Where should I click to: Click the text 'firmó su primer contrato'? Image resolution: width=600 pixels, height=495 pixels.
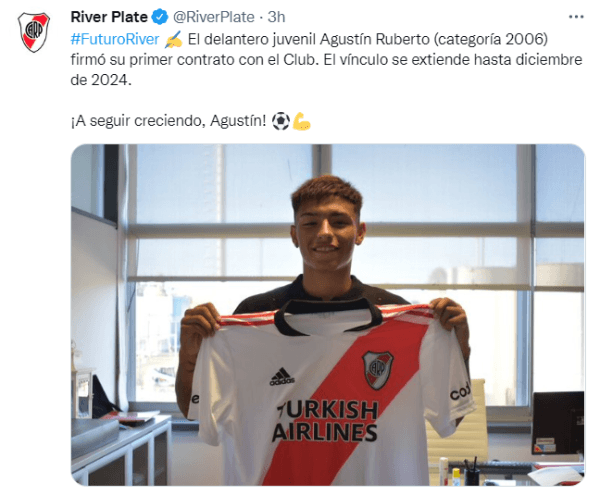click(160, 60)
